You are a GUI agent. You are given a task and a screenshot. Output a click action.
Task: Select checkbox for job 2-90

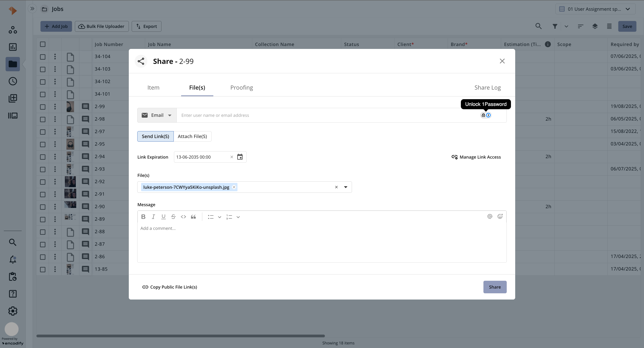click(43, 207)
